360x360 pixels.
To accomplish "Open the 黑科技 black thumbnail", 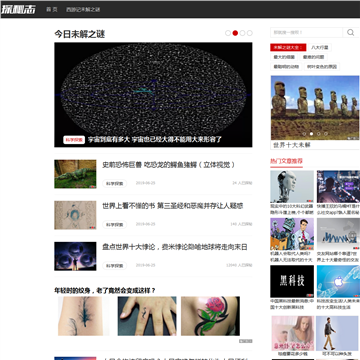I will (x=292, y=281).
